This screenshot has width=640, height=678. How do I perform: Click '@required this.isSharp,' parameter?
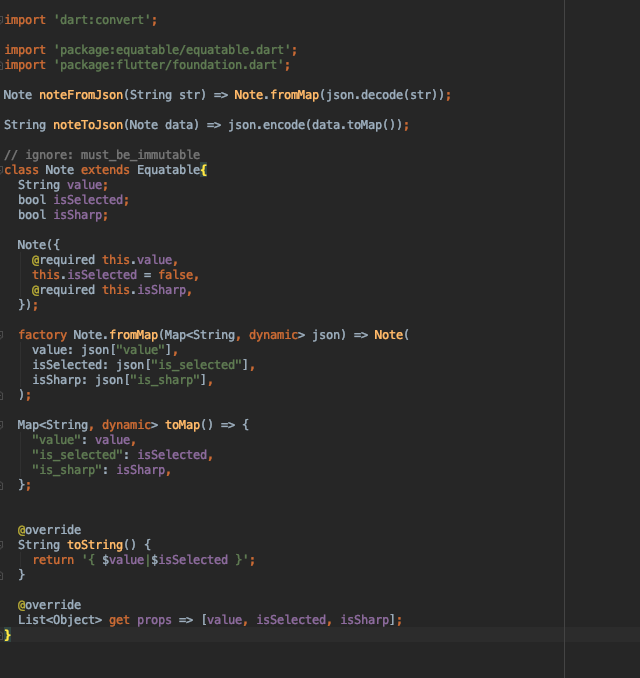(112, 290)
